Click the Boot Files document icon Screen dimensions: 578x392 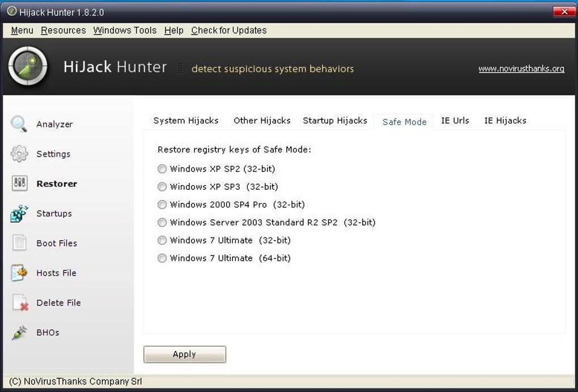click(x=19, y=243)
